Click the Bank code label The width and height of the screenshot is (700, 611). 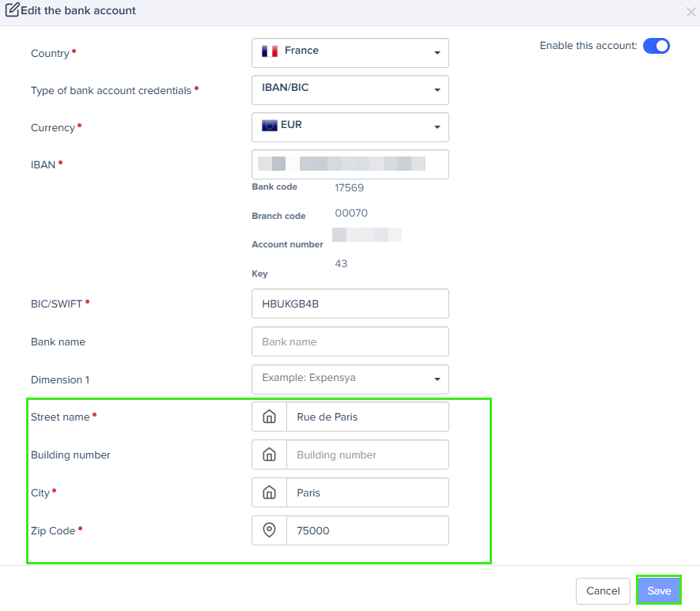pyautogui.click(x=274, y=187)
